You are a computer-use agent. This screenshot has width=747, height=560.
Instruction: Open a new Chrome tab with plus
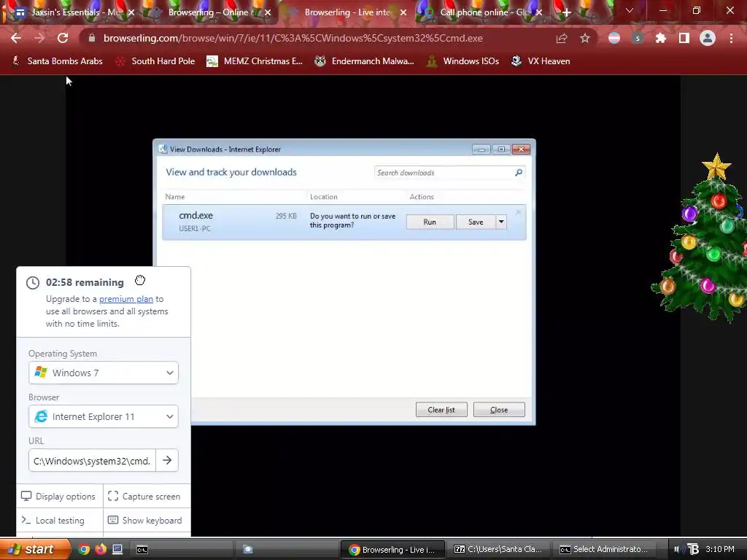566,13
